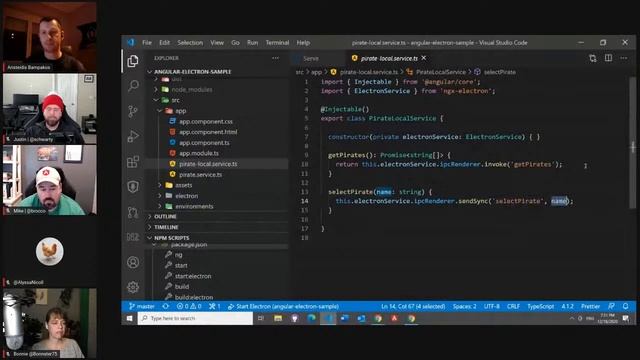
Task: Select the pirate-local.service.ts editor tab
Action: (389, 58)
